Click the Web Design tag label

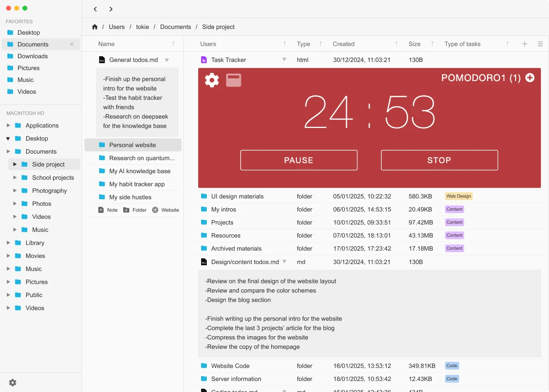coord(458,196)
